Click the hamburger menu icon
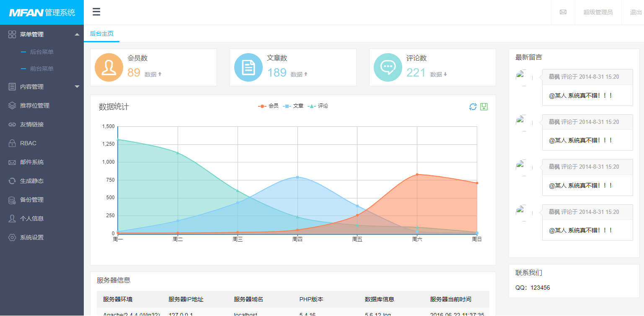644x316 pixels. (96, 11)
